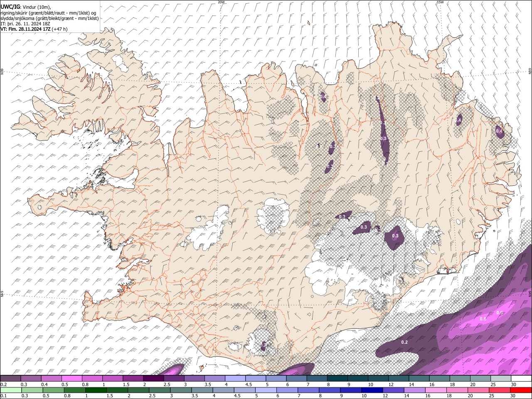
Task: Pick the 4 grey-blue rain scale swatch
Action: [x=224, y=390]
